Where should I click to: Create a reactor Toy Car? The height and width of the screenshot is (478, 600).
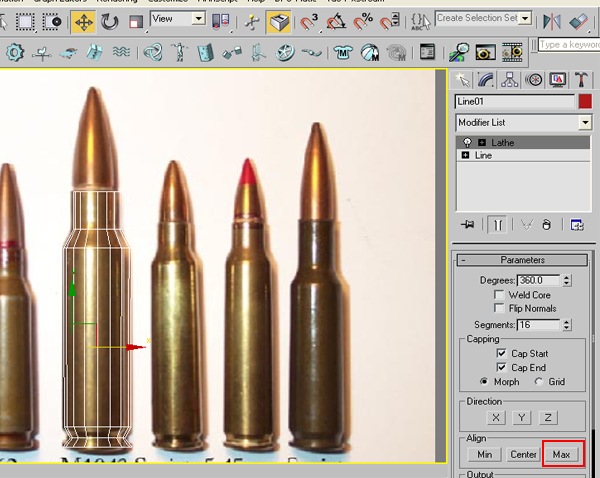[68, 52]
